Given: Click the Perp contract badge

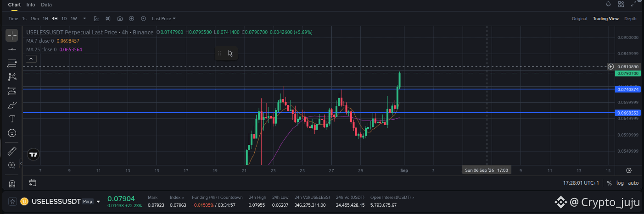Looking at the screenshot, I should click(88, 202).
